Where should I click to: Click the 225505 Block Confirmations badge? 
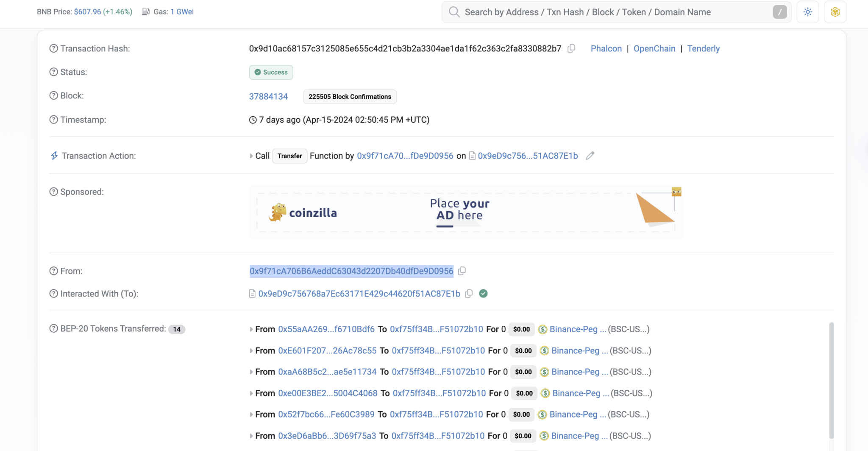tap(349, 96)
